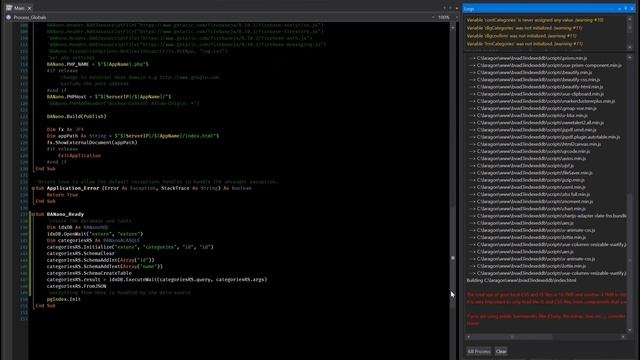Place cursor on categoriesRS.FromJSON line
Image resolution: width=640 pixels, height=360 pixels.
(x=76, y=286)
